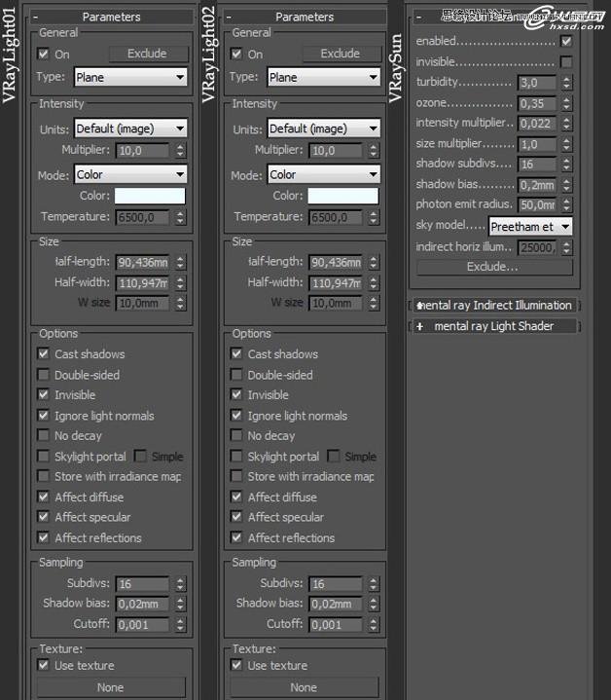The image size is (611, 700).
Task: Click VRayLight02 Exclude button
Action: point(341,54)
